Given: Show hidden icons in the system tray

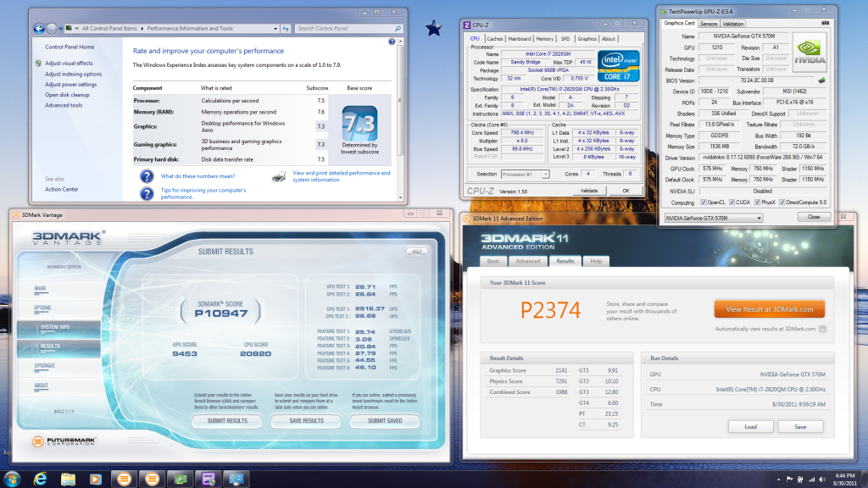Looking at the screenshot, I should [778, 480].
